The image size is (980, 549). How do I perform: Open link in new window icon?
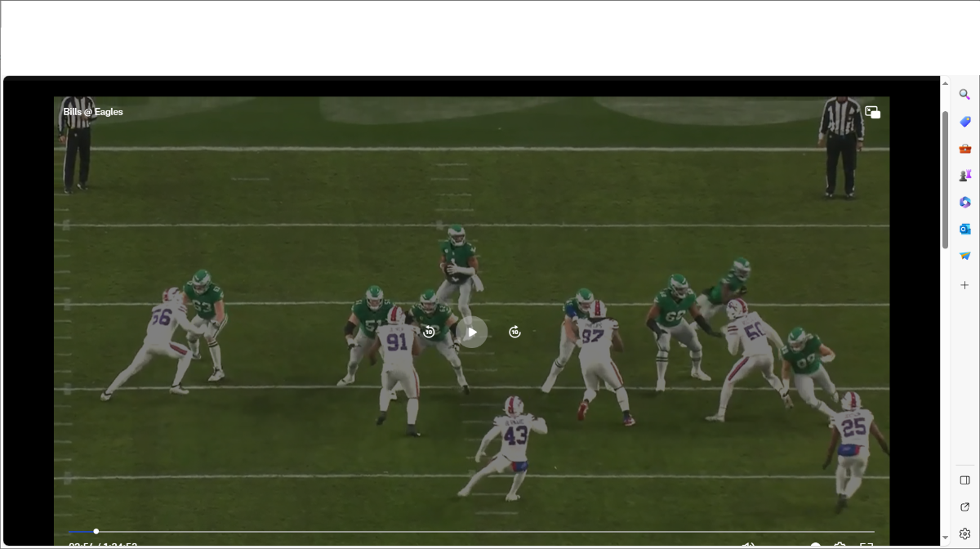coord(964,507)
